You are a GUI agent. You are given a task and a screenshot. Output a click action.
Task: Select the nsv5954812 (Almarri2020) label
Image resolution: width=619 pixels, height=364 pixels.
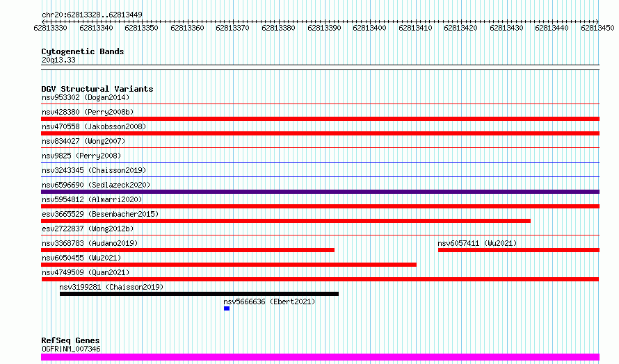(x=92, y=199)
